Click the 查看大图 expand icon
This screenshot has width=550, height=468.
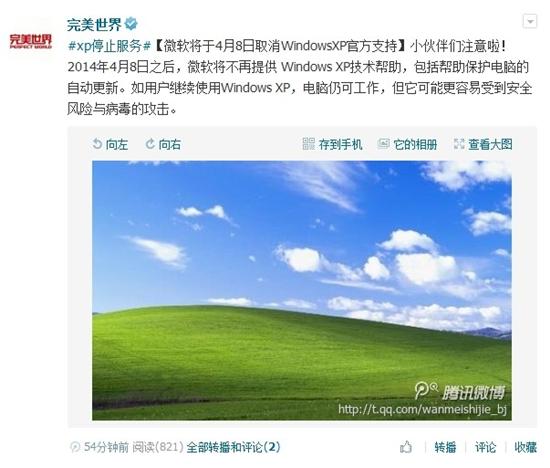coord(459,144)
